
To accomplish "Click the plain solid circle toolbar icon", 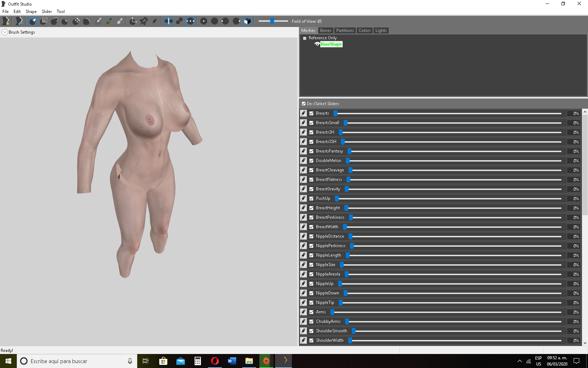I will point(215,21).
